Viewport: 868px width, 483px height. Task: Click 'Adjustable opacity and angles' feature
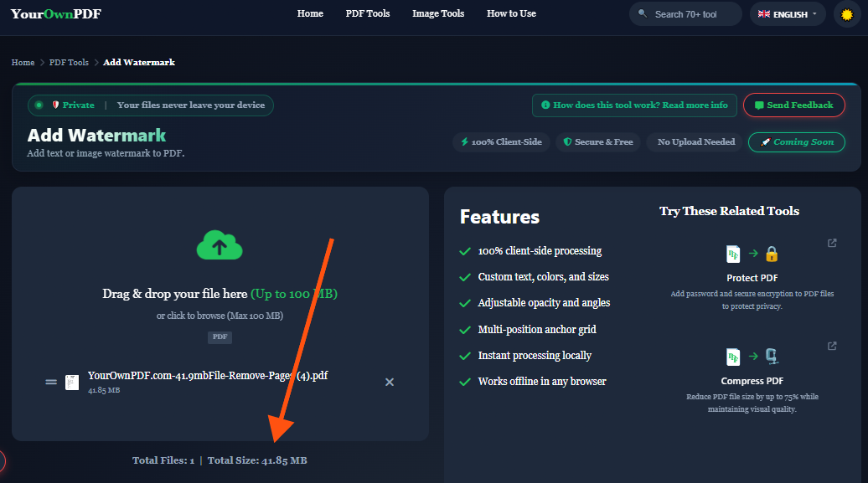tap(544, 303)
